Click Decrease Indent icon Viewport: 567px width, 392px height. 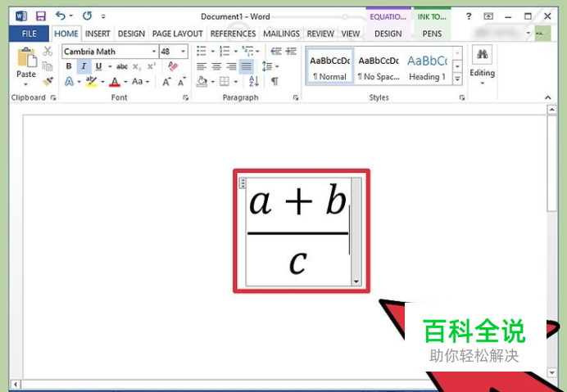276,52
